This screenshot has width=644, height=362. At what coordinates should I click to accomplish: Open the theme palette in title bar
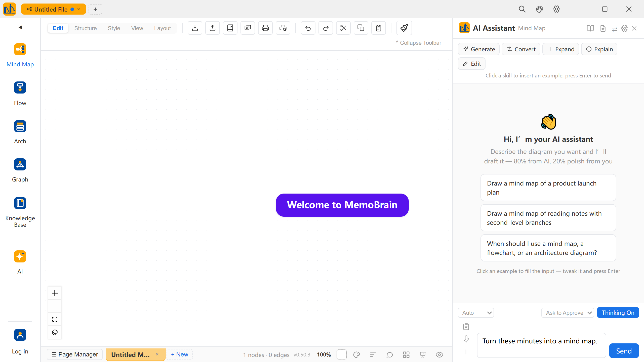(x=539, y=9)
